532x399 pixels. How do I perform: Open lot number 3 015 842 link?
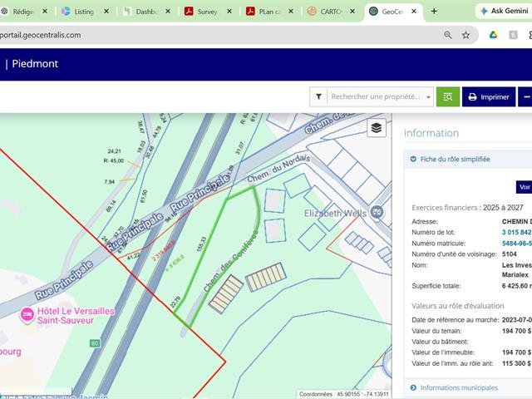(516, 233)
